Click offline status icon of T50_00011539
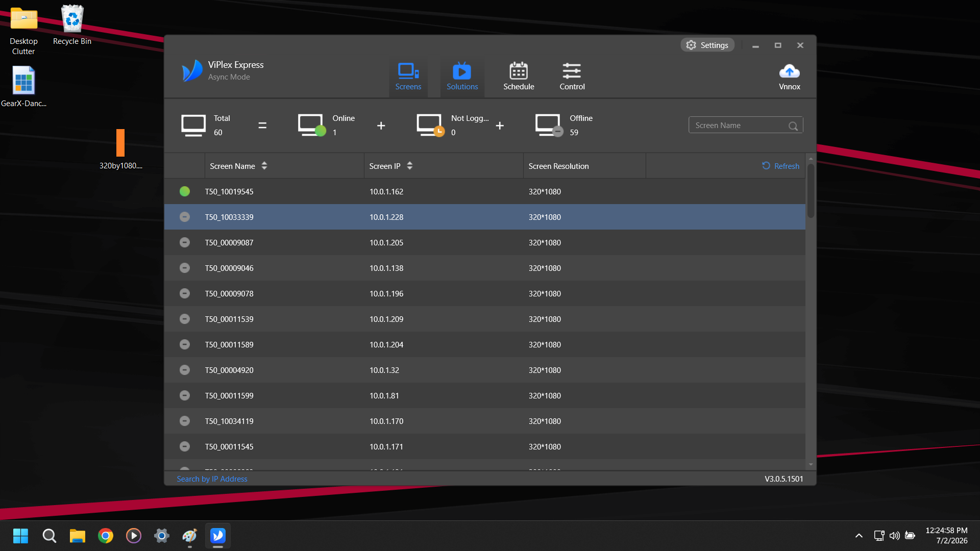Image resolution: width=980 pixels, height=551 pixels. 185,319
